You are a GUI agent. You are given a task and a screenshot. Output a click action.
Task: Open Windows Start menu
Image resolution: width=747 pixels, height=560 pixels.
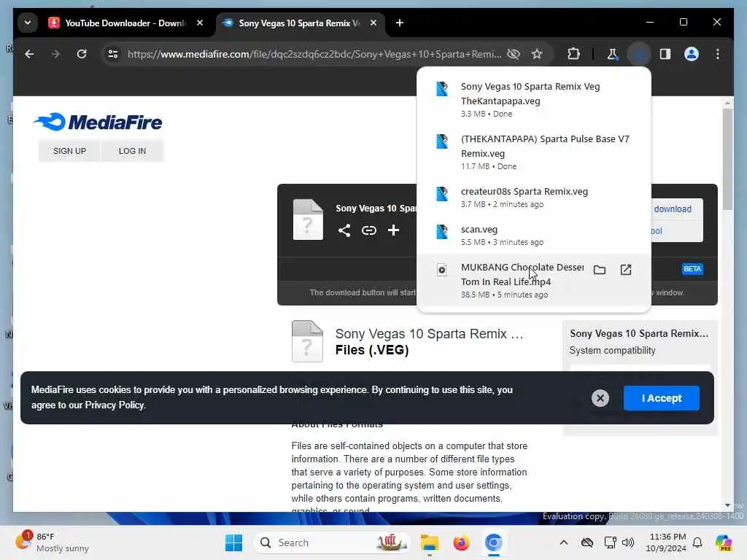click(x=233, y=542)
